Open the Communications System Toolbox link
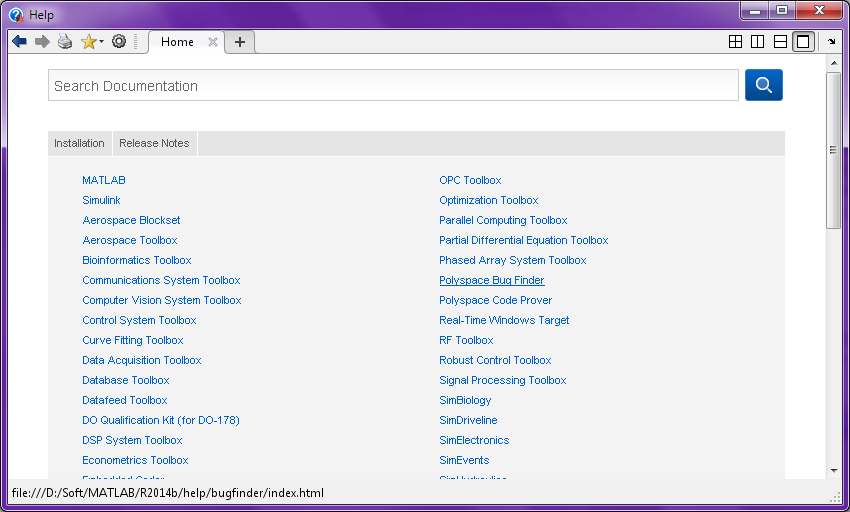The width and height of the screenshot is (850, 512). pyautogui.click(x=161, y=280)
